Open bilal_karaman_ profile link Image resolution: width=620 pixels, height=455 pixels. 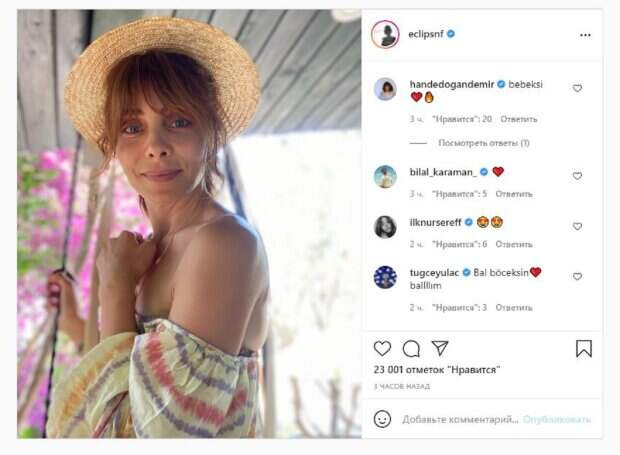(443, 171)
